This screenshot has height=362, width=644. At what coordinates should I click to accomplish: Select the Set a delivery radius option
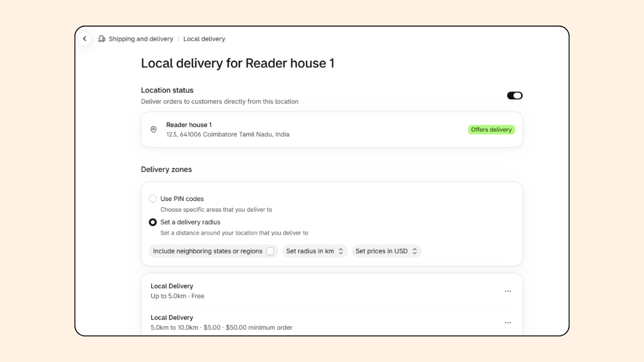(x=152, y=222)
